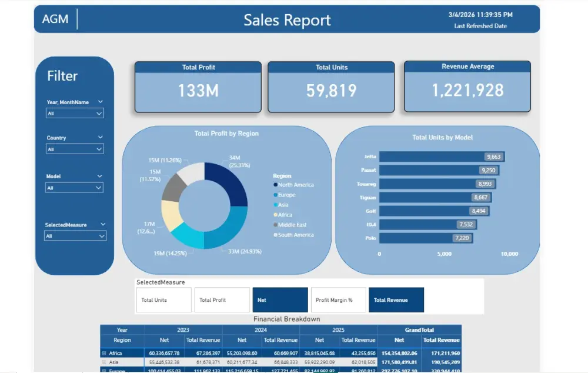The image size is (588, 373).
Task: Click the Financial Breakdown table title
Action: point(287,319)
